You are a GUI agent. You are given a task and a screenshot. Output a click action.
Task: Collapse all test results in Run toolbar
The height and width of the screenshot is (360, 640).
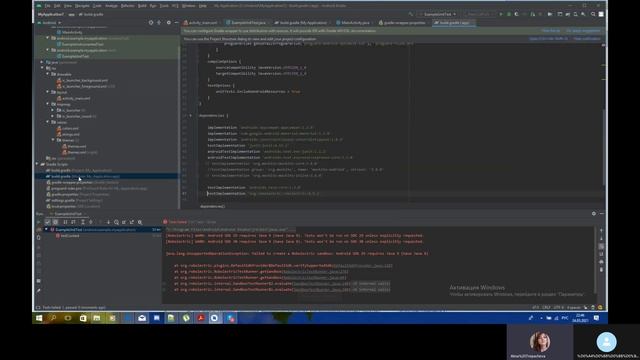91,222
